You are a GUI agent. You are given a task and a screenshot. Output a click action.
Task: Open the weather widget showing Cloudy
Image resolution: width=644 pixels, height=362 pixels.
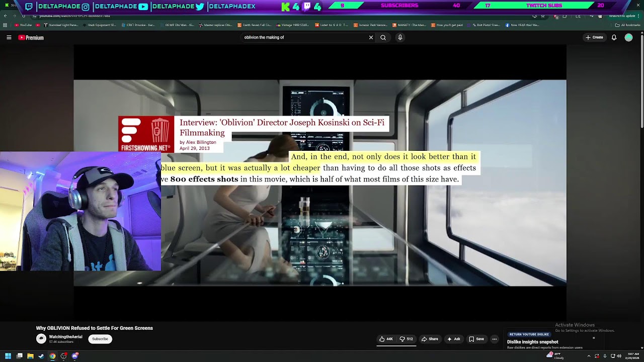(555, 356)
